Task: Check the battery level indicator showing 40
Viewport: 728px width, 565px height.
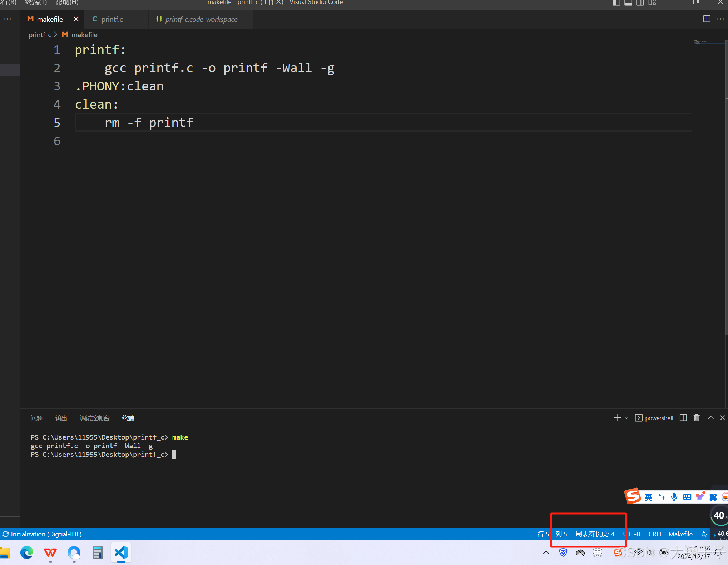Action: pyautogui.click(x=719, y=515)
